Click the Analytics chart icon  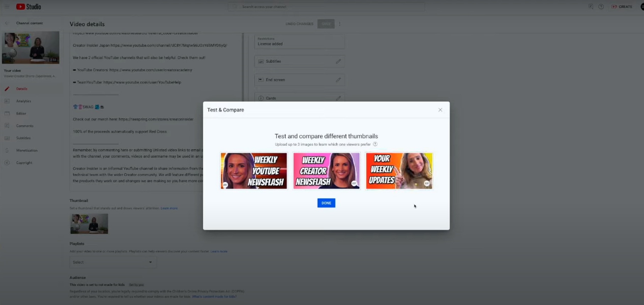pos(7,101)
